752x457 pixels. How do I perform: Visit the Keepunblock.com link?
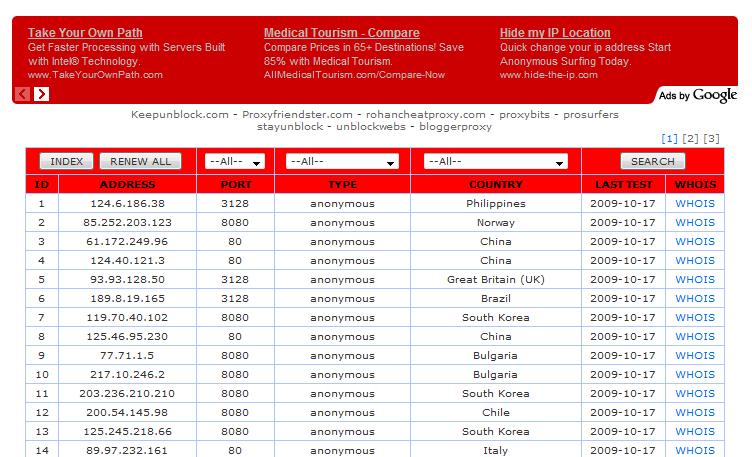coord(180,115)
